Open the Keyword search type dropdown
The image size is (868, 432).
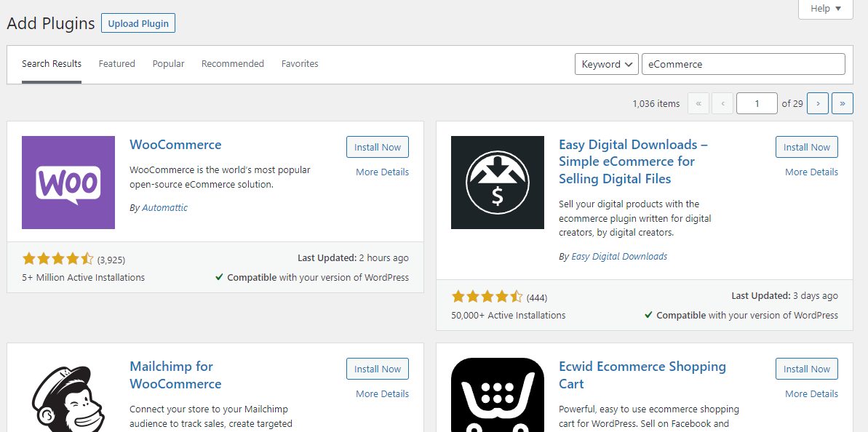[607, 64]
